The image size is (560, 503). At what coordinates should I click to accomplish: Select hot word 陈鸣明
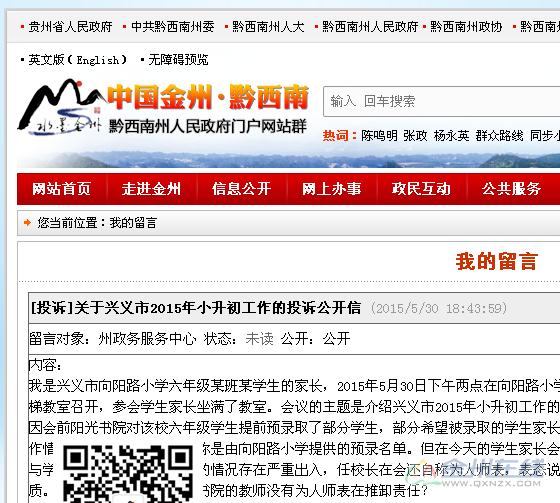[379, 136]
